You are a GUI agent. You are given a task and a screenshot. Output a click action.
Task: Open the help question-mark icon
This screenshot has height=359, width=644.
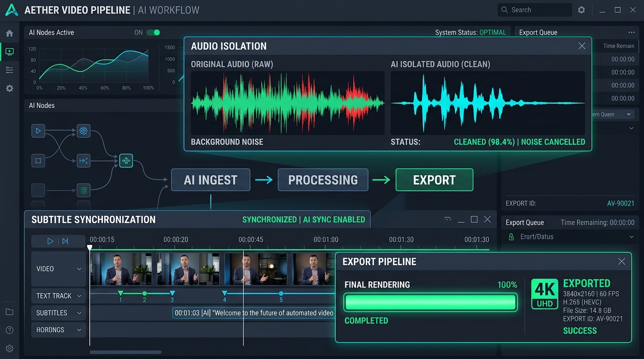tap(9, 330)
